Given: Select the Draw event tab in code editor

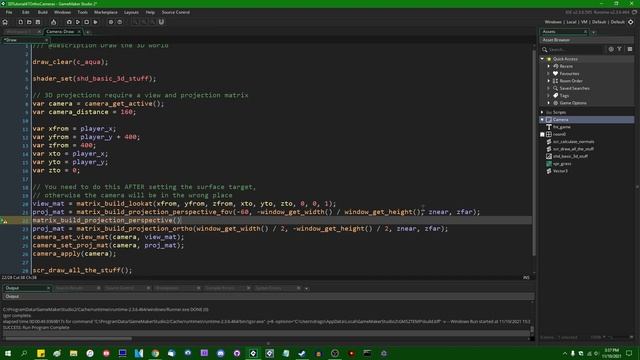Looking at the screenshot, I should [x=24, y=40].
